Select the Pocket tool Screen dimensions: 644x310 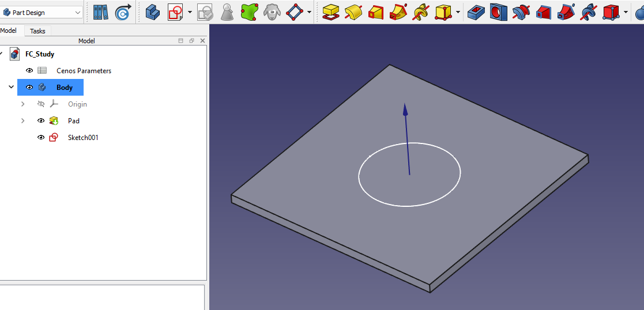[476, 13]
